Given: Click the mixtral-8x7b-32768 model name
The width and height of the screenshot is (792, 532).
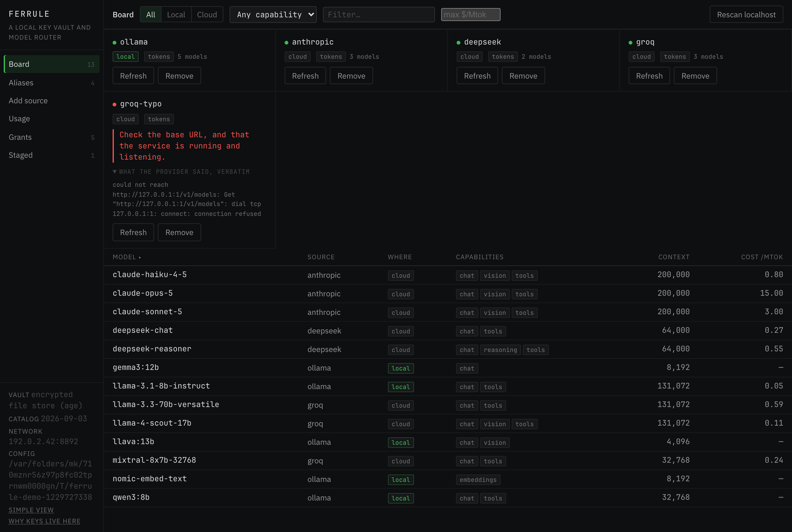Looking at the screenshot, I should 154,460.
